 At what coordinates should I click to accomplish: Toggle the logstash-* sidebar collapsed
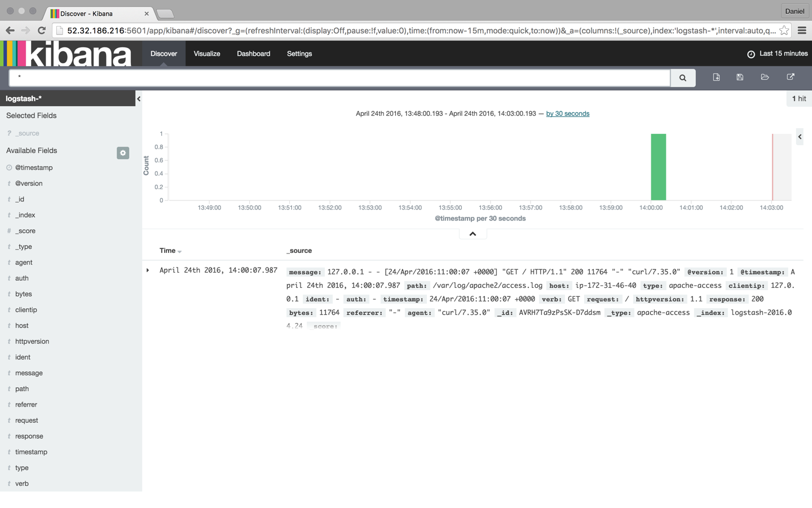(138, 98)
